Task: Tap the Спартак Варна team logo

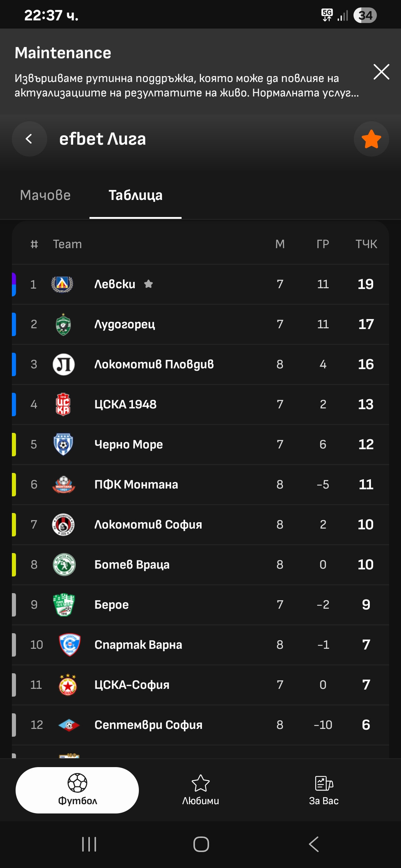Action: point(69,645)
